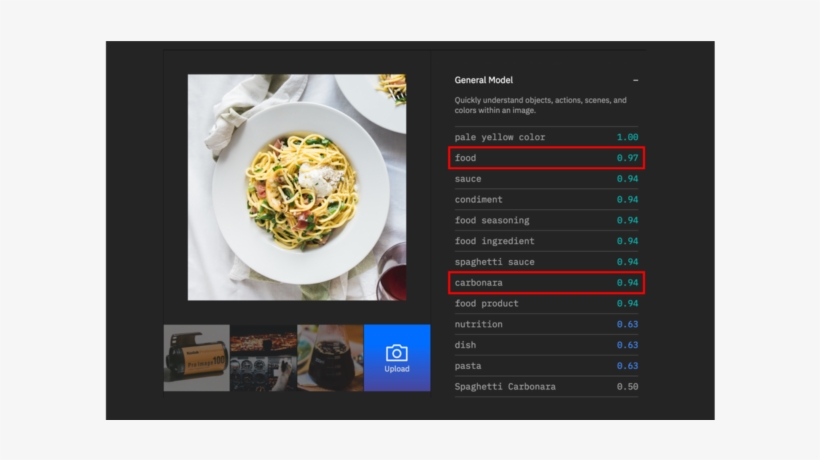Select the 'spaghetti sauce' result
Screen dimensions: 820x460
(x=546, y=262)
